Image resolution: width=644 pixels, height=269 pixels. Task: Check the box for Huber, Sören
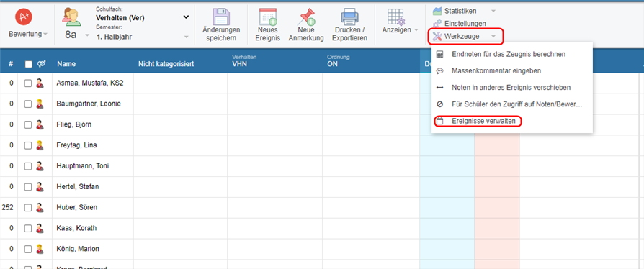tap(28, 207)
